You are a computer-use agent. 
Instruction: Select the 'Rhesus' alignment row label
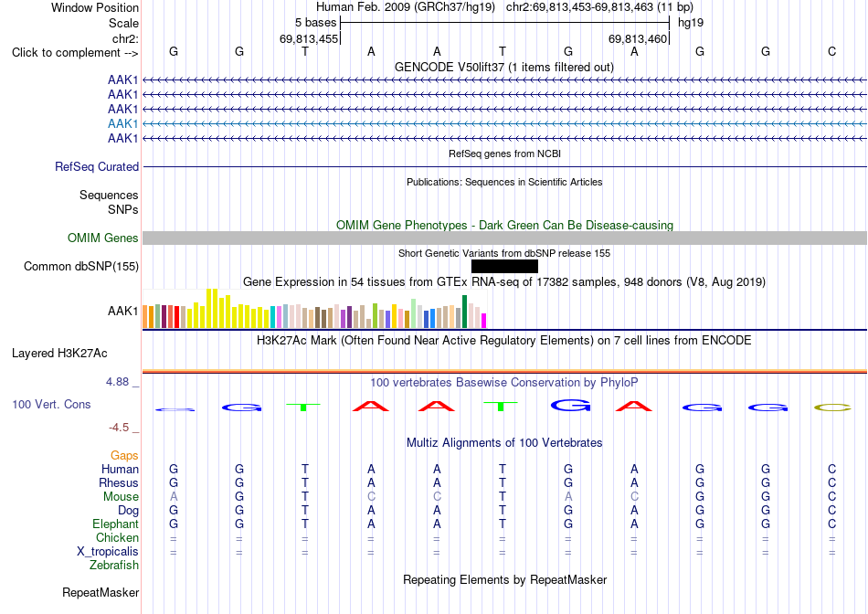tap(119, 482)
